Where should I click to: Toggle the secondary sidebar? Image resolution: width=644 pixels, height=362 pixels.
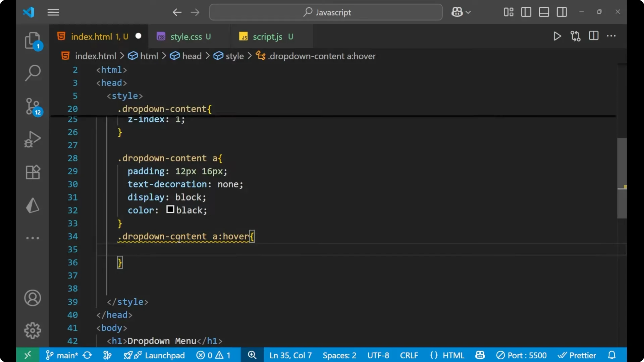click(x=562, y=12)
